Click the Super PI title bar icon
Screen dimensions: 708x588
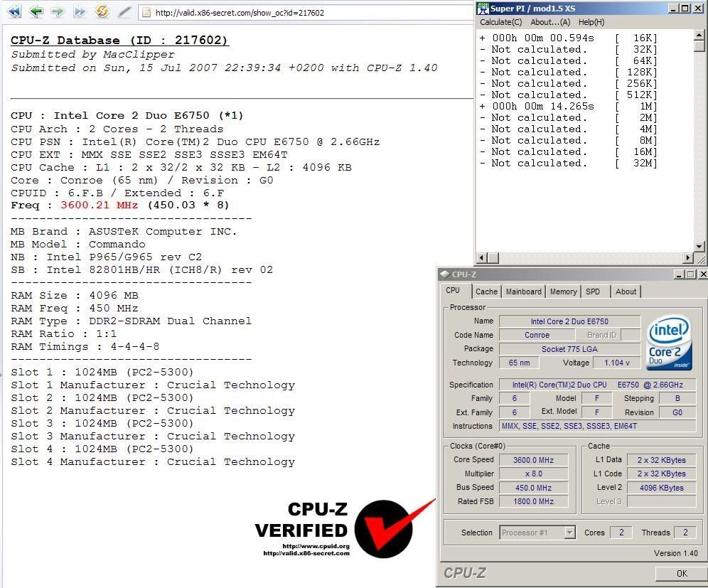coord(483,8)
